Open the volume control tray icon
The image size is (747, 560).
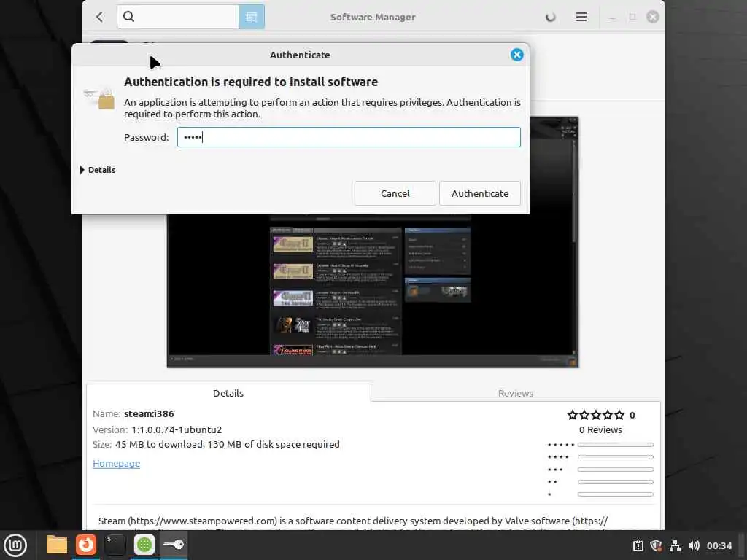click(694, 545)
